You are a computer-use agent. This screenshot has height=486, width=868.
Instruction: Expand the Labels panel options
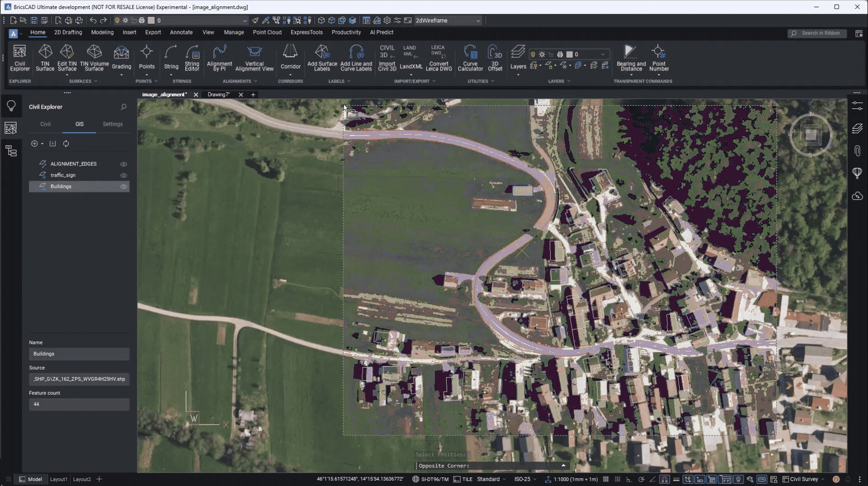[350, 82]
